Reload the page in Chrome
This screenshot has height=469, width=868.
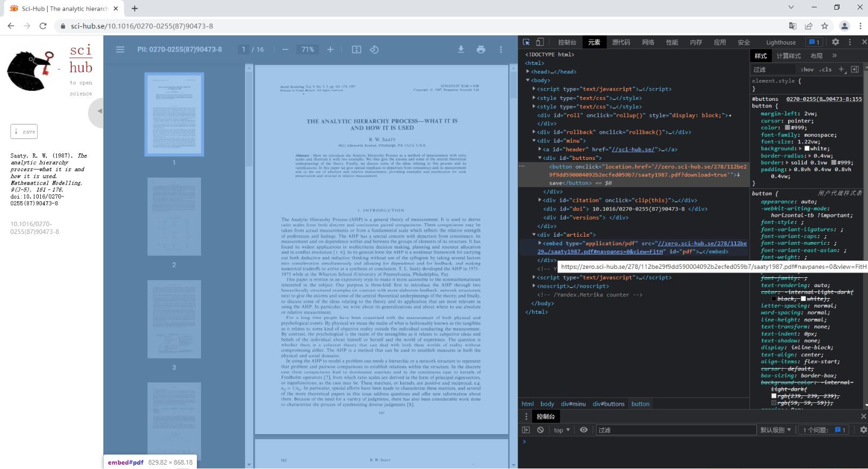tap(43, 26)
